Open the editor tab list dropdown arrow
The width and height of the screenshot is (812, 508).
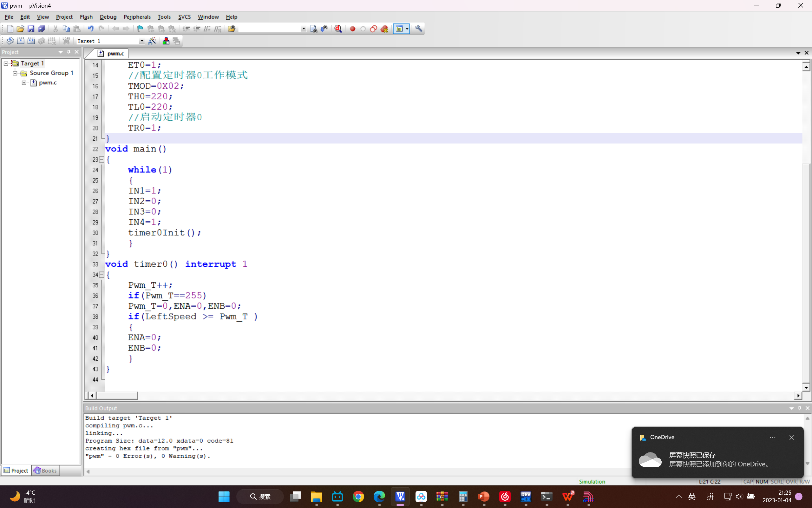(x=798, y=53)
